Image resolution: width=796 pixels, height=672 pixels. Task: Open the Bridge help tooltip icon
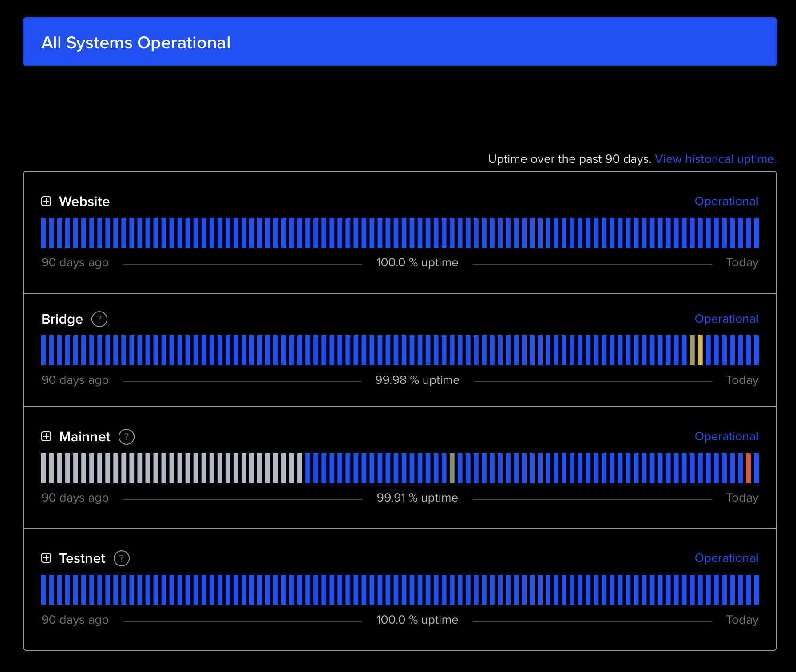(99, 319)
